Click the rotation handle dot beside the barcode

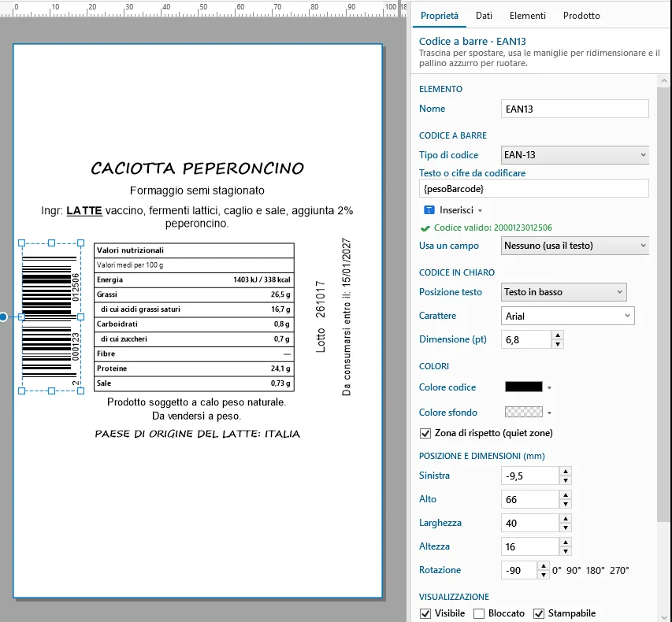[3, 317]
